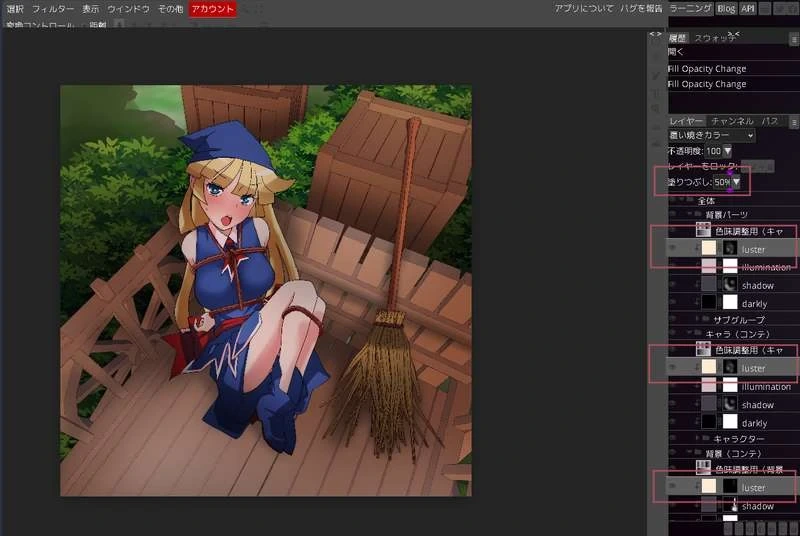Select luster layer mask thumbnail in 背景（コンテ）group
Screen dimensions: 800x536
(730, 487)
